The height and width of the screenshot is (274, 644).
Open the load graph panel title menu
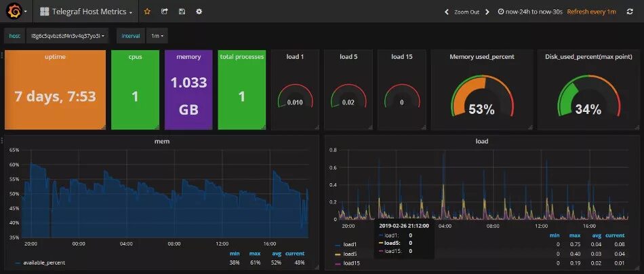point(482,141)
